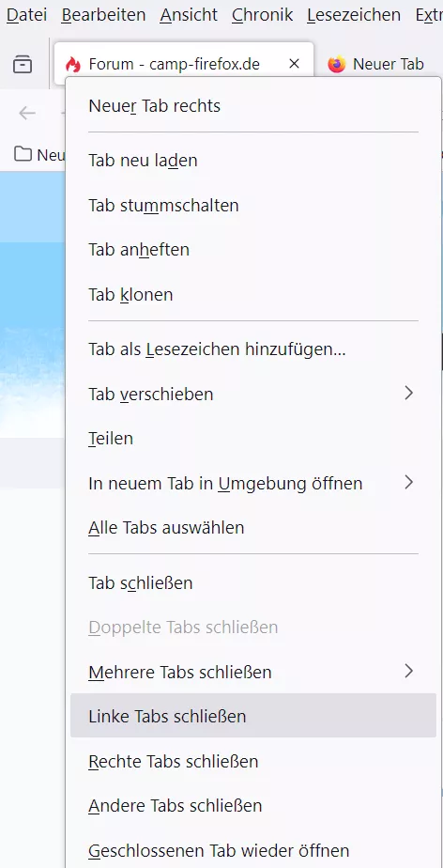Open the bookmarks folder icon in the toolbar
443x868 pixels.
tap(23, 154)
